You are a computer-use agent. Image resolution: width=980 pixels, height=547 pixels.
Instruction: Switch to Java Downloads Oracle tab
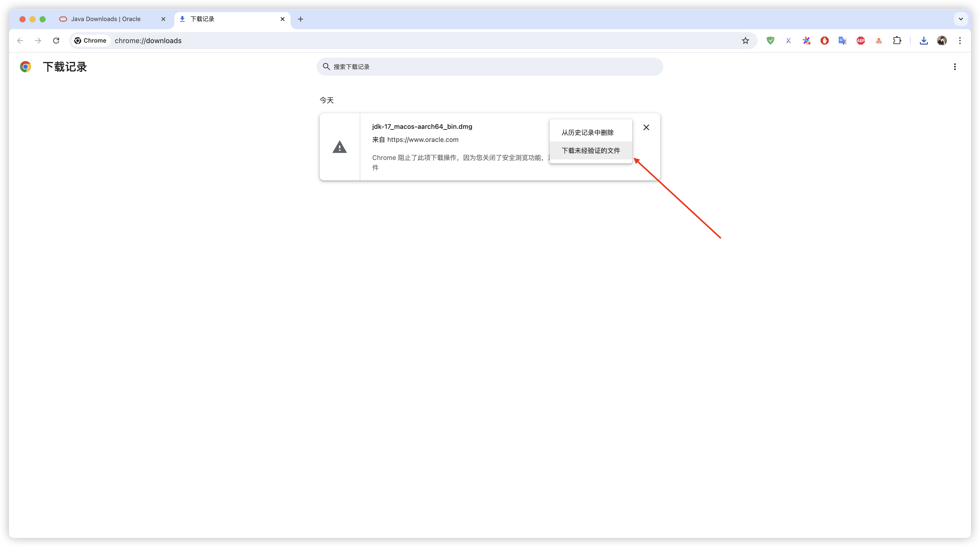pyautogui.click(x=106, y=19)
